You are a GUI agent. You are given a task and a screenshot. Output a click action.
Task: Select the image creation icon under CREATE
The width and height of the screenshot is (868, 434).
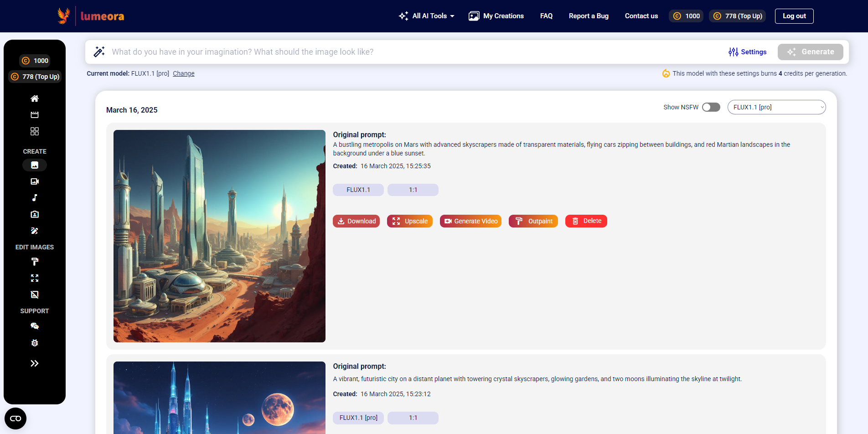click(x=35, y=165)
